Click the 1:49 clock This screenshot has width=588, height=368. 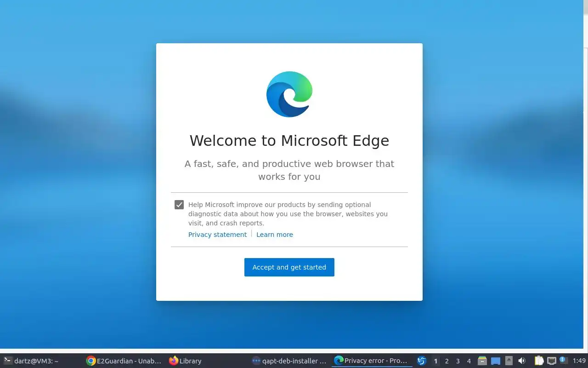pos(579,361)
